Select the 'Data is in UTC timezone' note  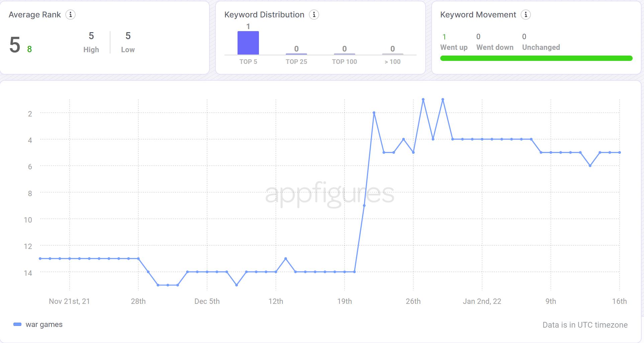585,325
